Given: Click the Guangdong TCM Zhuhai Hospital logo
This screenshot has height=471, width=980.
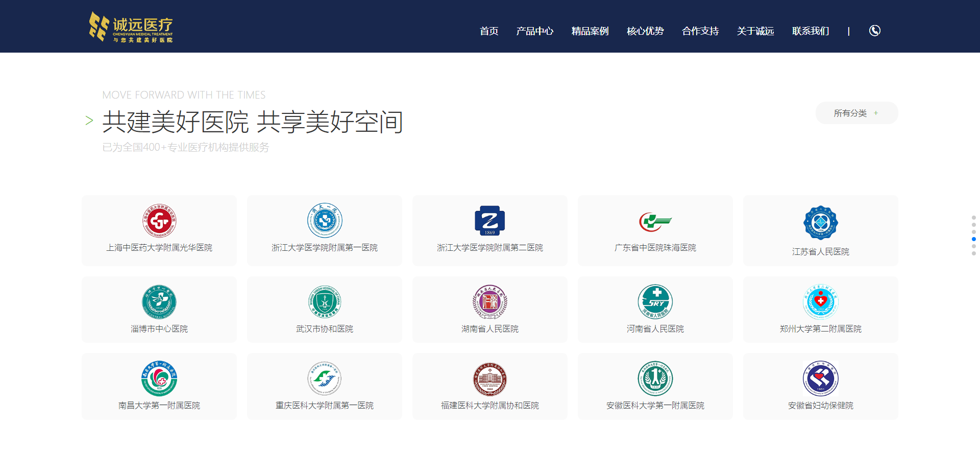Looking at the screenshot, I should (x=655, y=222).
